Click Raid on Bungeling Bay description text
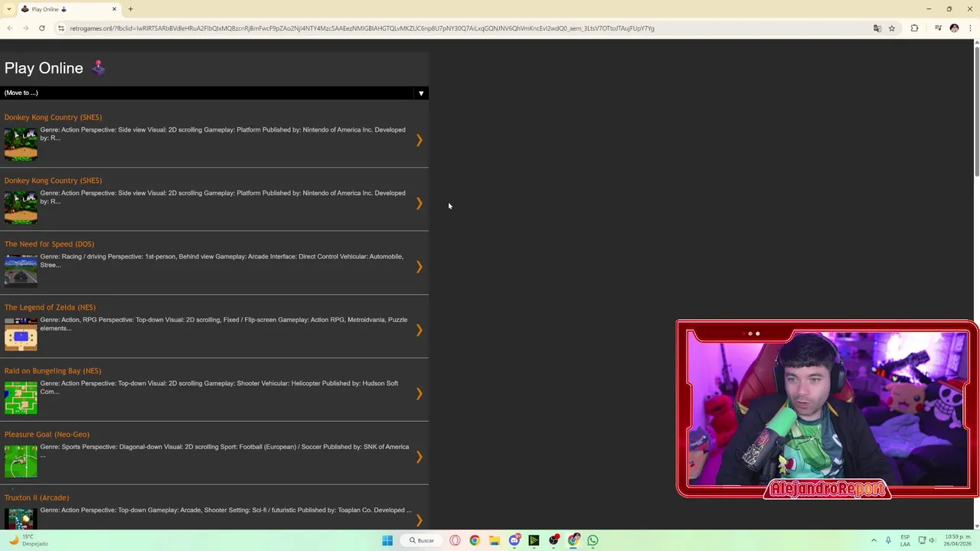 219,388
